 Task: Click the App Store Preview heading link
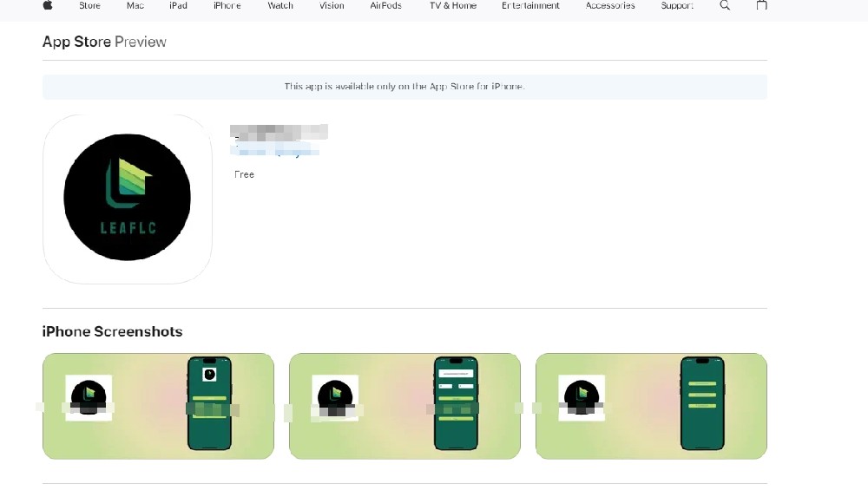pyautogui.click(x=104, y=42)
